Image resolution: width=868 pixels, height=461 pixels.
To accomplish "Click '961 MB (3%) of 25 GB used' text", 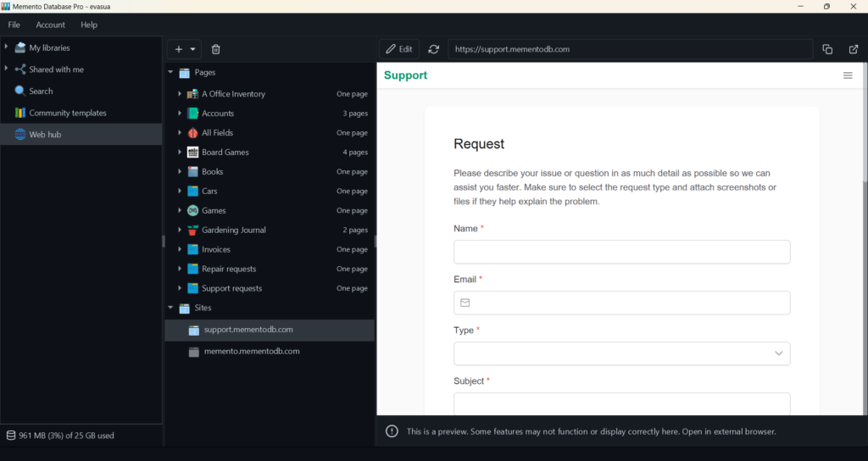I will point(66,436).
